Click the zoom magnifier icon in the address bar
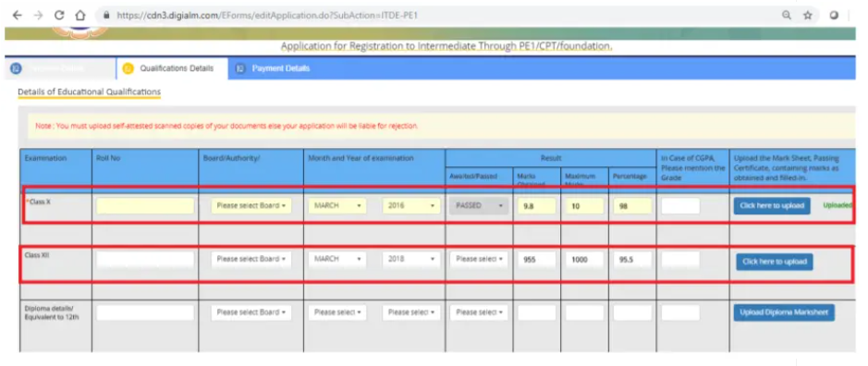The width and height of the screenshot is (868, 366). (x=787, y=16)
